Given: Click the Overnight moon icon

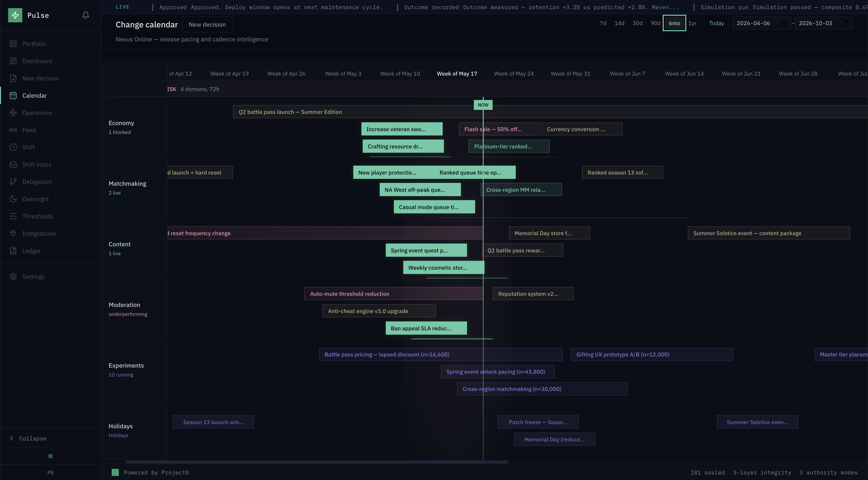Looking at the screenshot, I should tap(13, 199).
